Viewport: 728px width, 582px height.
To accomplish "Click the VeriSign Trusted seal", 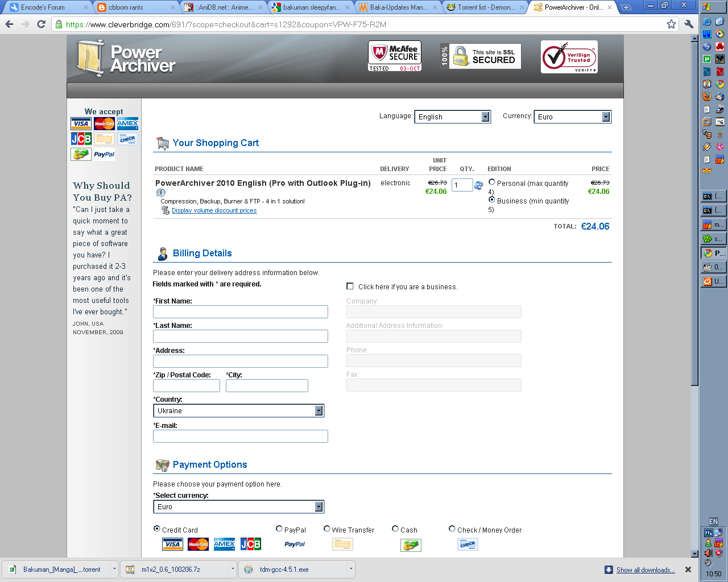I will point(569,57).
